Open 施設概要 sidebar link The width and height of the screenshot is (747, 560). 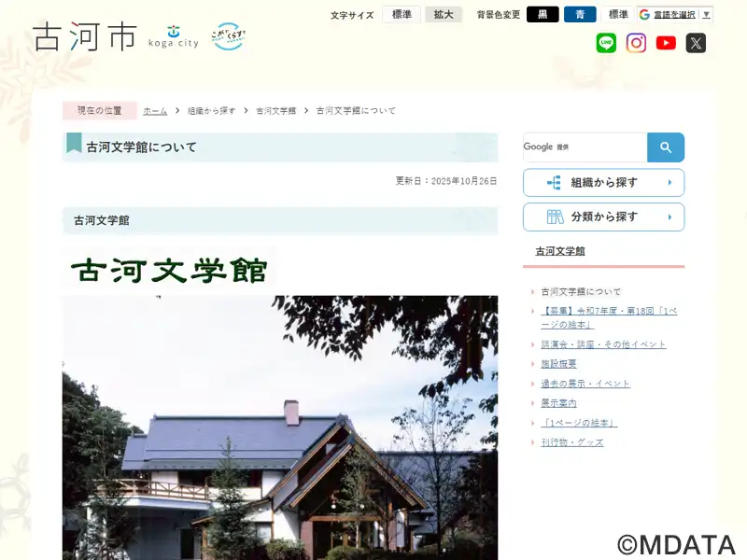(558, 364)
